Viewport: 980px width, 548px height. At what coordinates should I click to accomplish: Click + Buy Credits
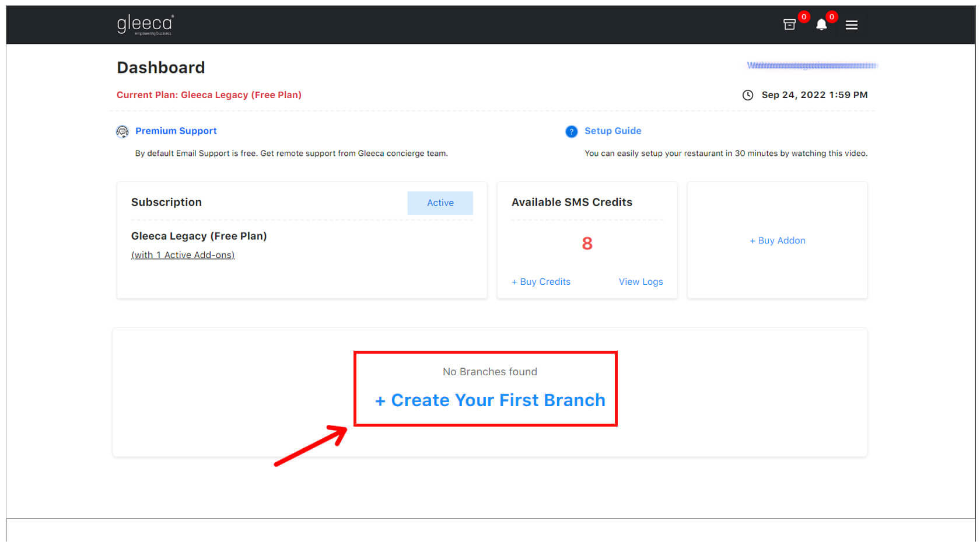coord(541,281)
